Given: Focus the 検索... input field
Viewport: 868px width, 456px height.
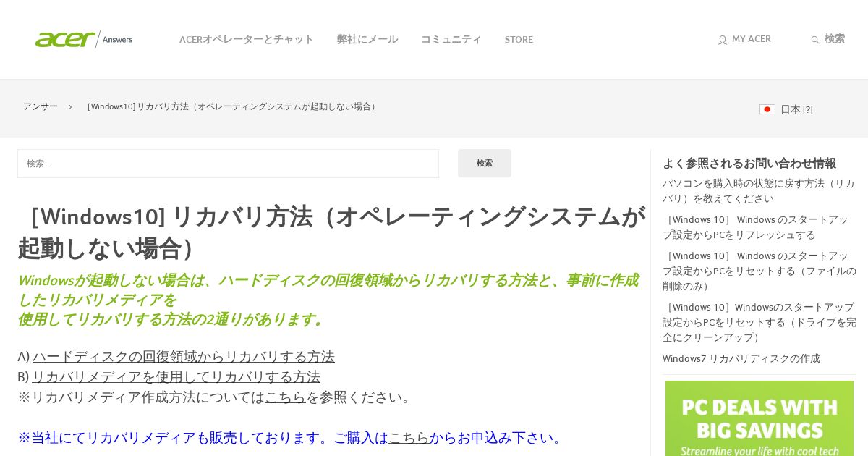Looking at the screenshot, I should click(x=228, y=164).
